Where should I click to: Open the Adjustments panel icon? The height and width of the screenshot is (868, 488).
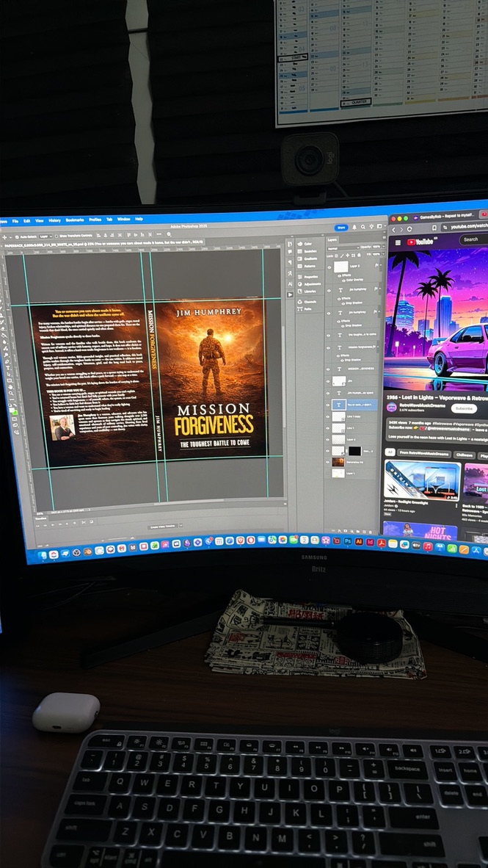point(299,283)
